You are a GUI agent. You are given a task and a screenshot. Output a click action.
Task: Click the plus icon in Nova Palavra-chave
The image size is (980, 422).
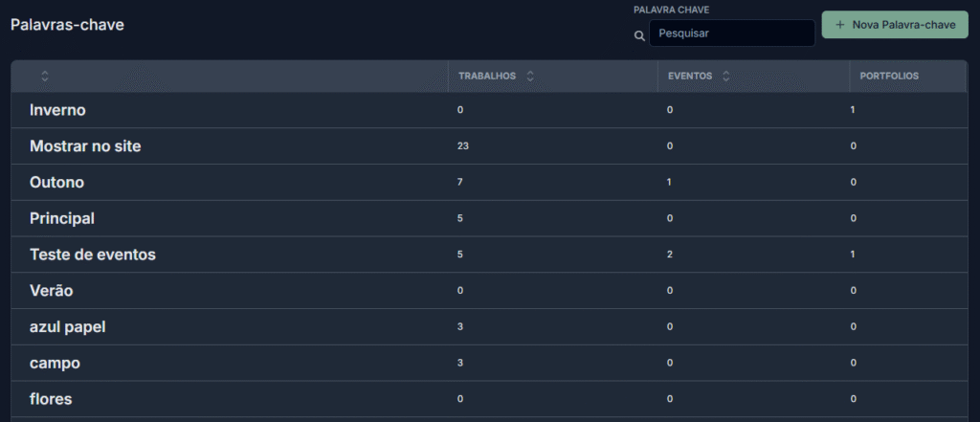[839, 25]
